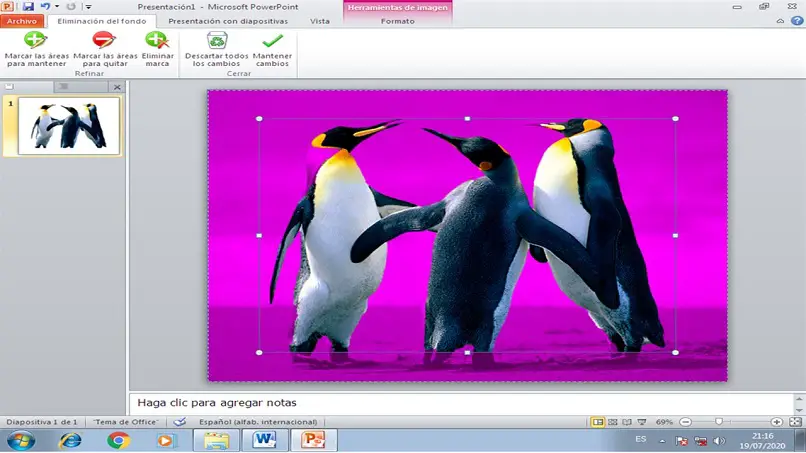Click the zoom out minus button
The height and width of the screenshot is (453, 806).
click(685, 422)
